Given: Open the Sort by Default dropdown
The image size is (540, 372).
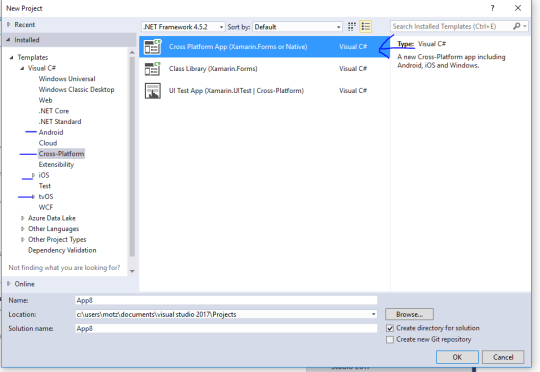Looking at the screenshot, I should [298, 27].
